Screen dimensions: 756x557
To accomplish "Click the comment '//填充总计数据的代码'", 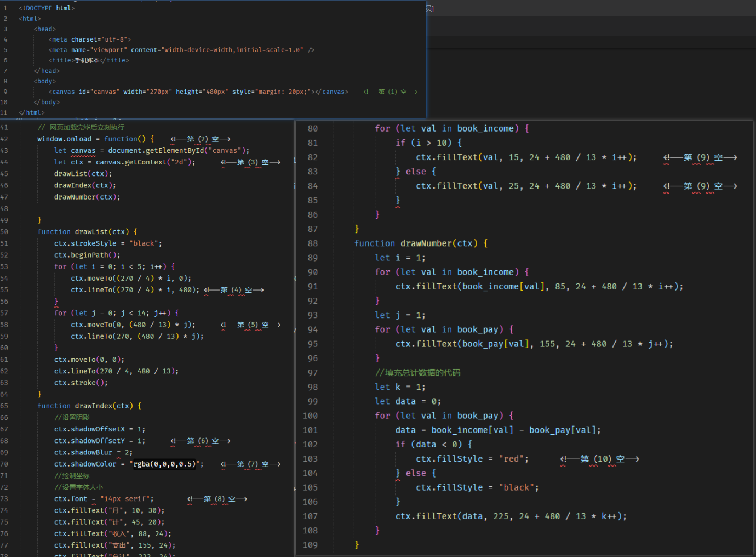I will (417, 373).
